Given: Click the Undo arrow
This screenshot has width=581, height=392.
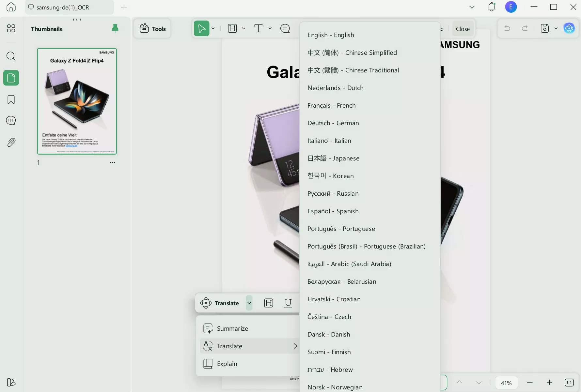Looking at the screenshot, I should (507, 28).
